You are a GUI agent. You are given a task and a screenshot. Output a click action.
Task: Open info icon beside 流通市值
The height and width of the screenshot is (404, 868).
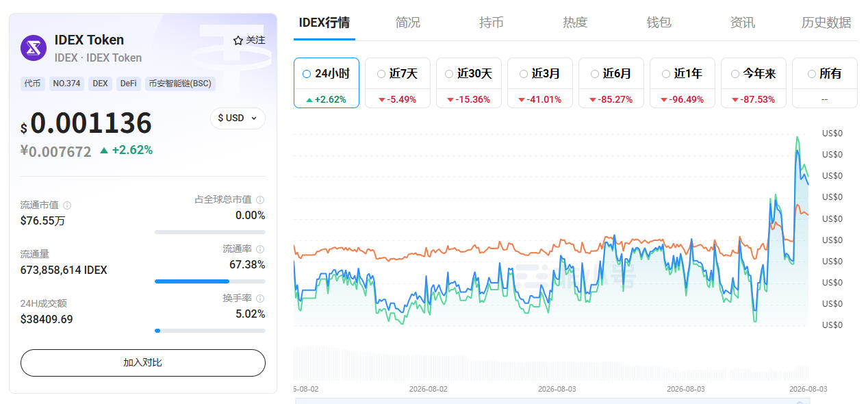click(x=67, y=205)
